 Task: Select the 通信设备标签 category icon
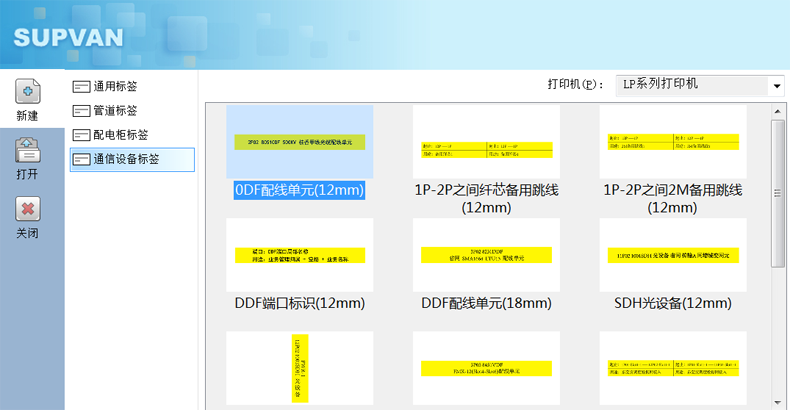point(81,159)
